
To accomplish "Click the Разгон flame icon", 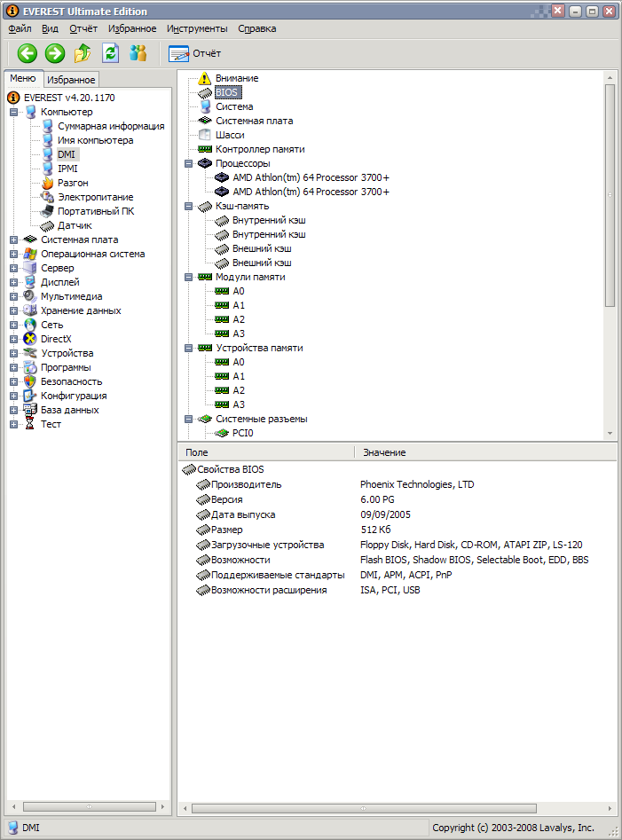I will pyautogui.click(x=48, y=183).
